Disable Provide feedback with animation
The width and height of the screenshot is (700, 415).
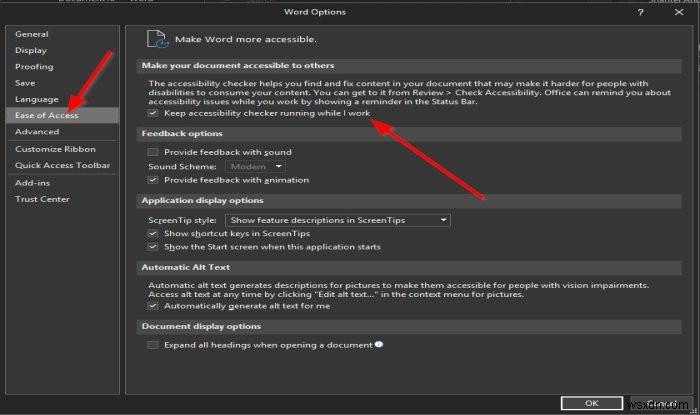tap(153, 180)
